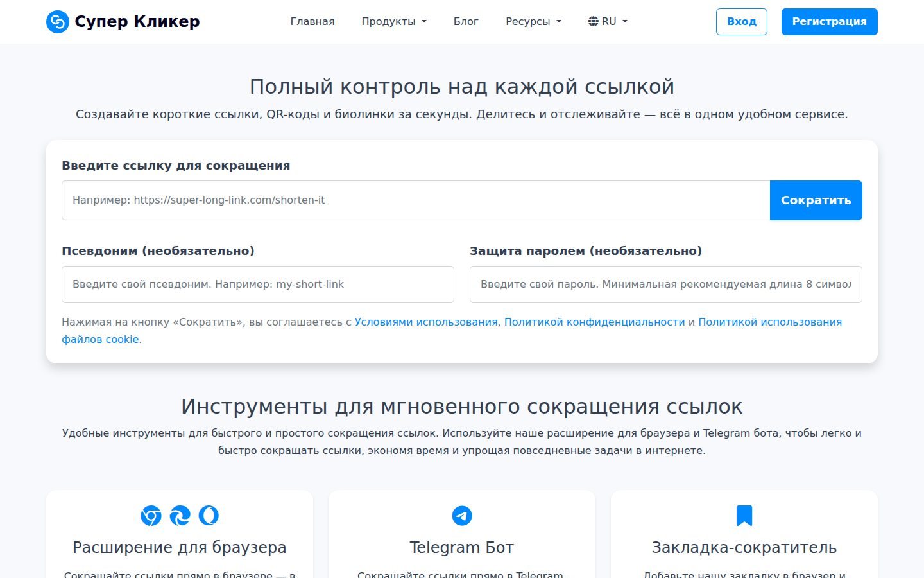
Task: Click the Регистрация button
Action: click(x=830, y=22)
